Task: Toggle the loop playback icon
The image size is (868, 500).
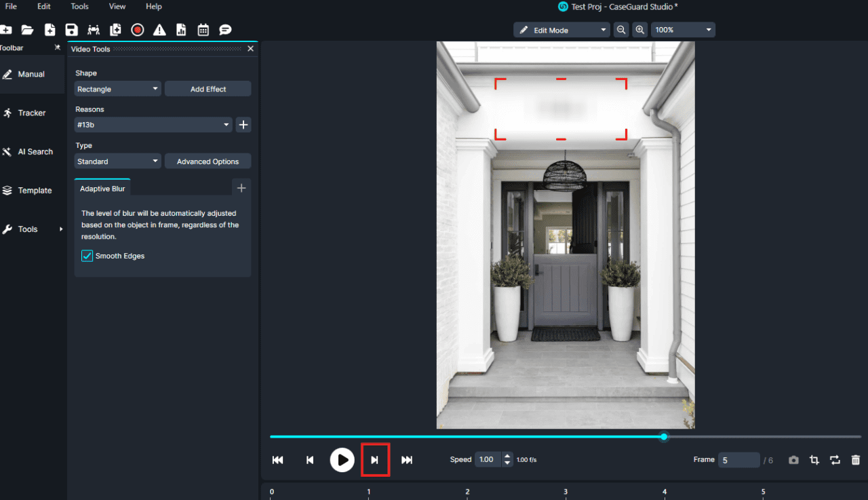Action: 835,460
